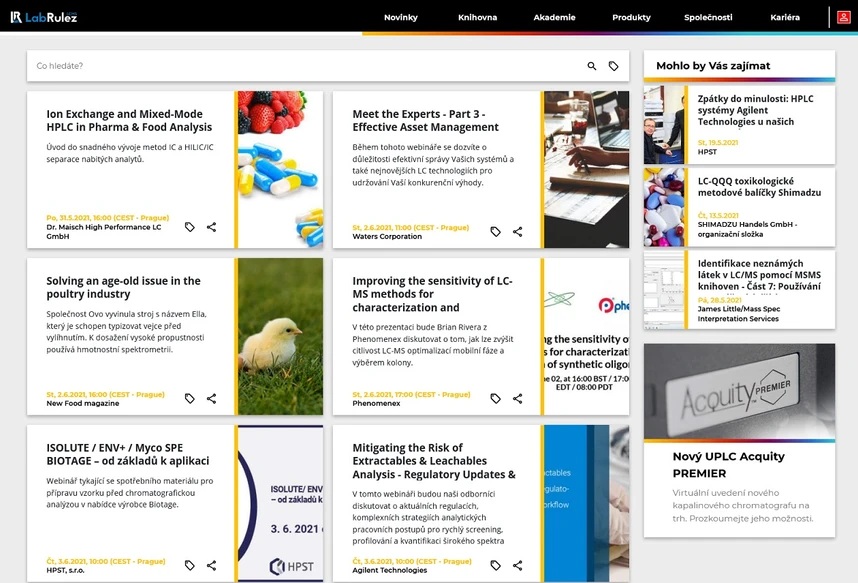Open the user account icon

tap(843, 18)
